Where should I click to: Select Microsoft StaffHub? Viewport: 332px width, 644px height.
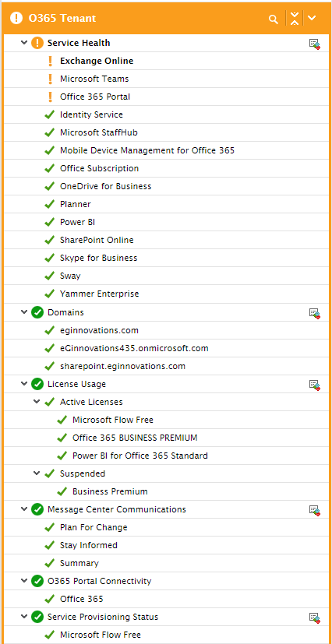pos(99,132)
